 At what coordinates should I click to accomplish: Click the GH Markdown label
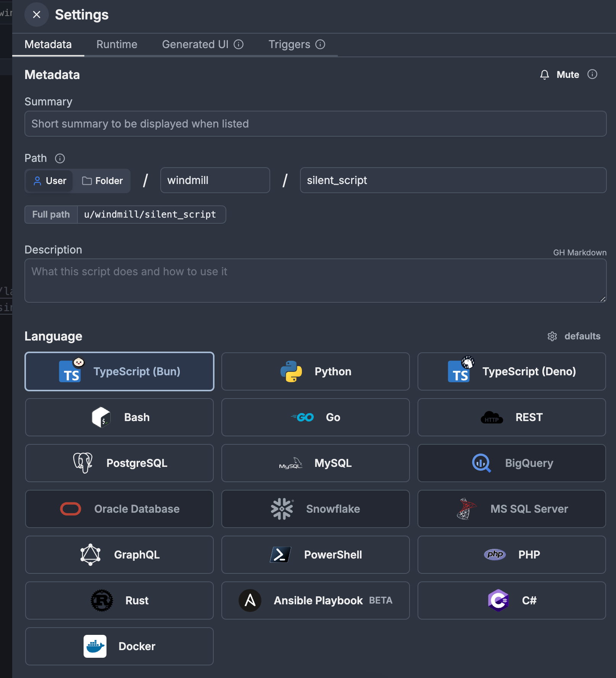(579, 253)
